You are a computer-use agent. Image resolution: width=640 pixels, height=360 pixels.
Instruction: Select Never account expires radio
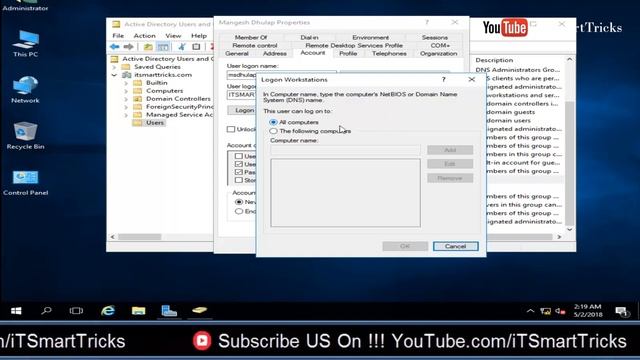click(x=239, y=202)
